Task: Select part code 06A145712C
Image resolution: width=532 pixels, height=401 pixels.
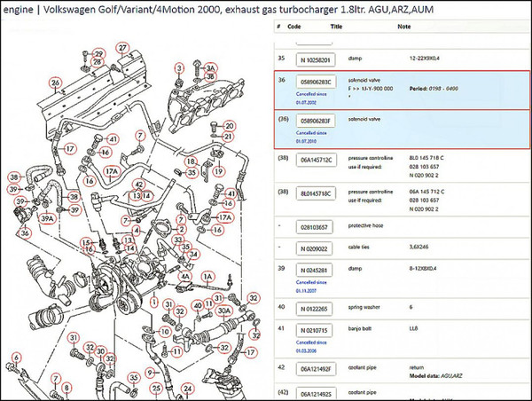Action: pyautogui.click(x=316, y=161)
